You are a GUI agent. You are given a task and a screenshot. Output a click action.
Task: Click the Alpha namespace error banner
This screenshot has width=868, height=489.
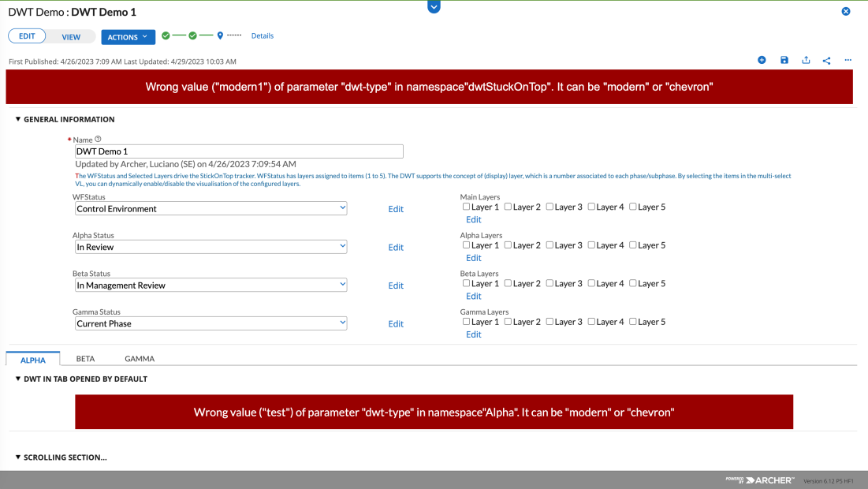(434, 412)
